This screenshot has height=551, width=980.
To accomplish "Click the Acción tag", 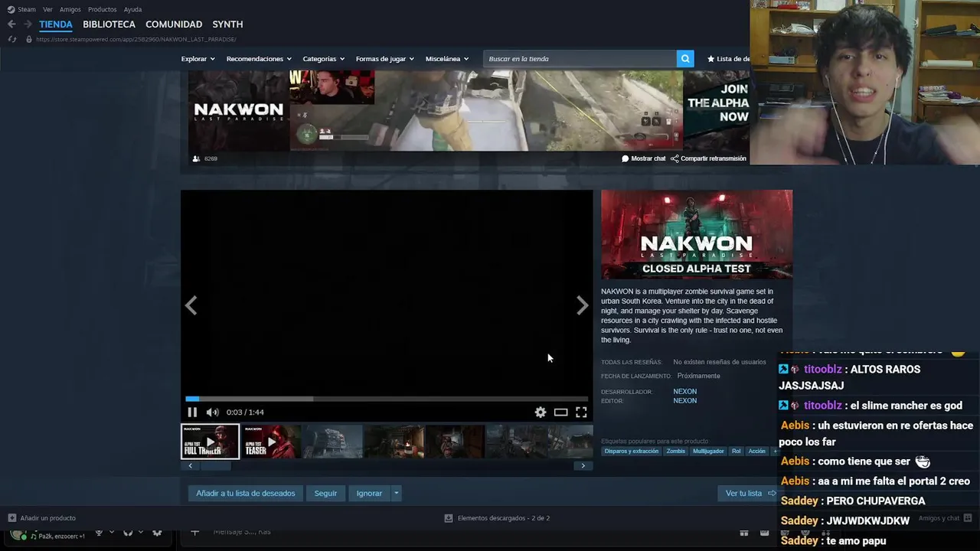I will (x=757, y=452).
